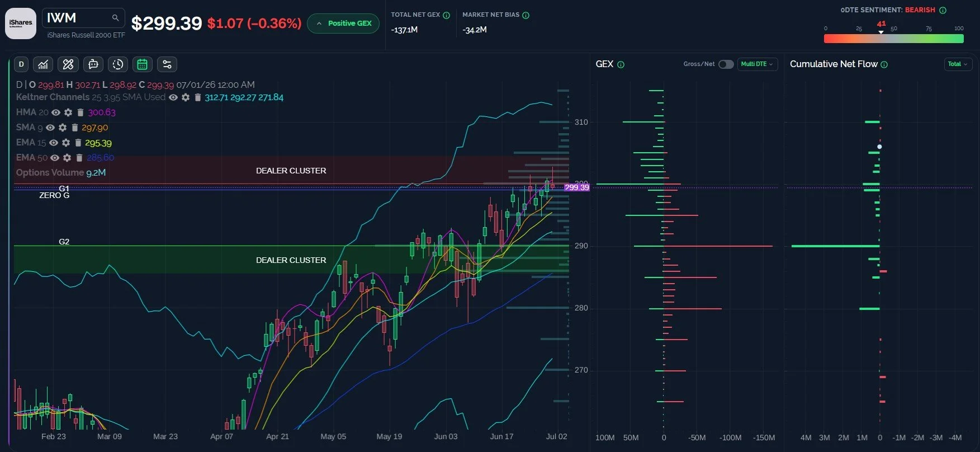This screenshot has height=452, width=980.
Task: Click the EMA 15 indicator name
Action: (31, 143)
